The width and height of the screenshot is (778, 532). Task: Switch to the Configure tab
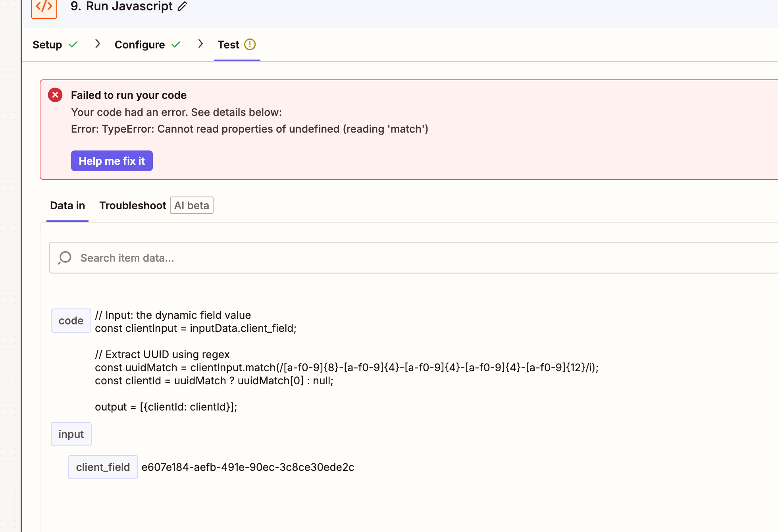(140, 45)
